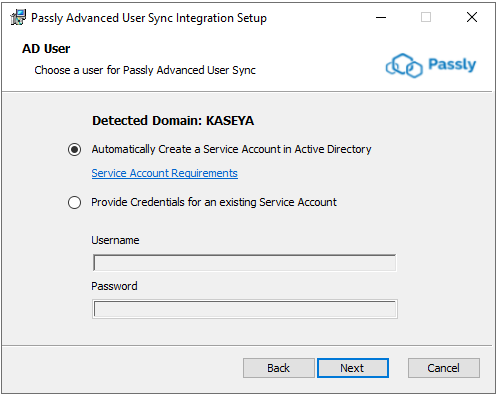Click the window title "Passly Advanced User Sync Integration Setup"

(x=149, y=18)
